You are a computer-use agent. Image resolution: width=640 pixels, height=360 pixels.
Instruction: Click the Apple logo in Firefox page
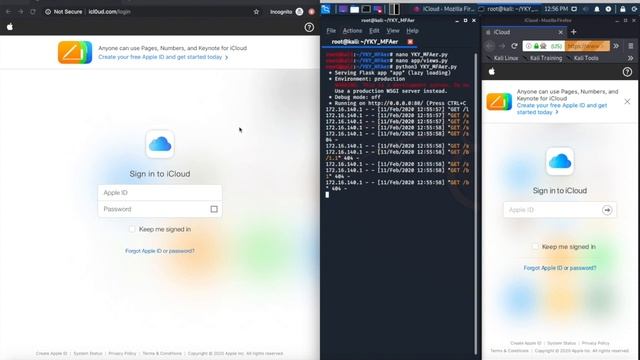click(492, 71)
